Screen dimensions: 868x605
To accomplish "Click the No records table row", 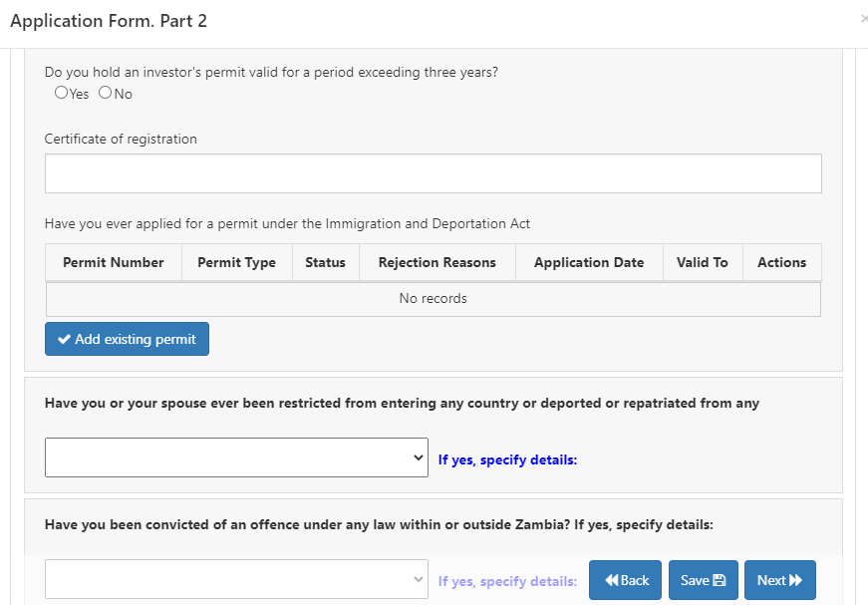I will click(x=433, y=299).
